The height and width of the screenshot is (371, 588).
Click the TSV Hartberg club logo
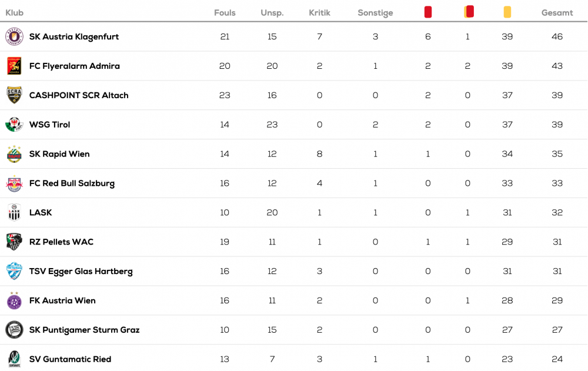click(14, 271)
